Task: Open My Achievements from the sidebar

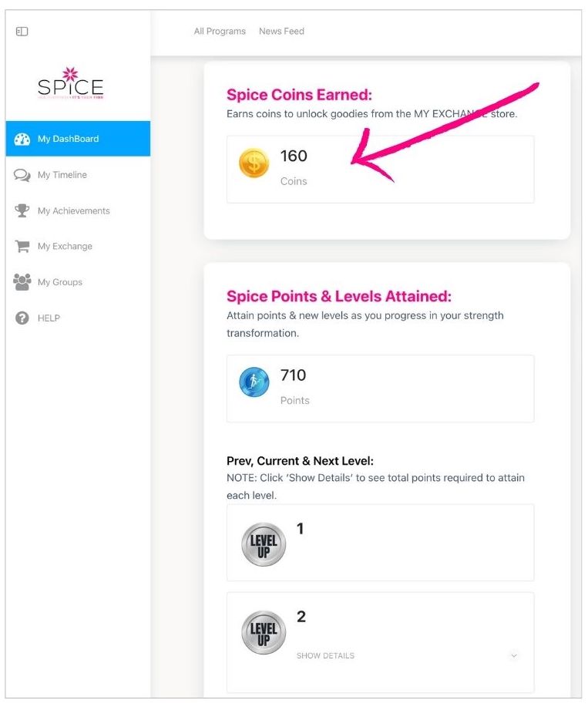Action: click(73, 210)
